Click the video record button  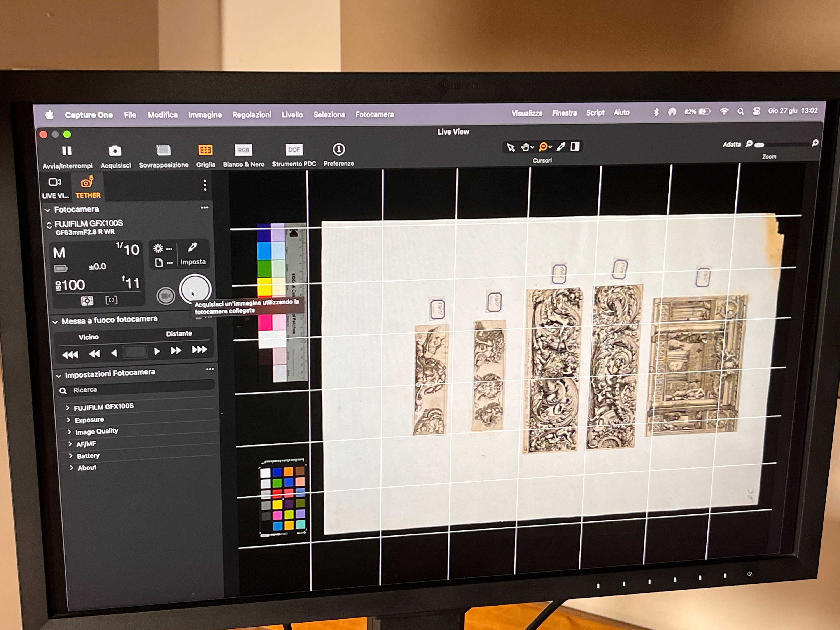166,296
